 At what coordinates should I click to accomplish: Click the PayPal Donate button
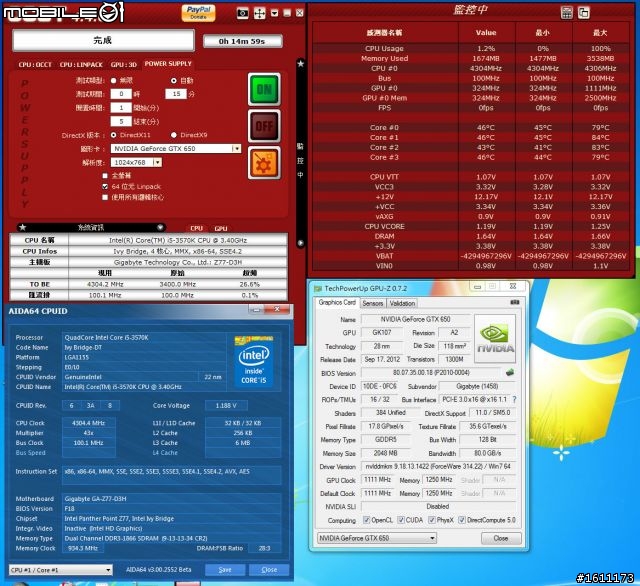[198, 13]
